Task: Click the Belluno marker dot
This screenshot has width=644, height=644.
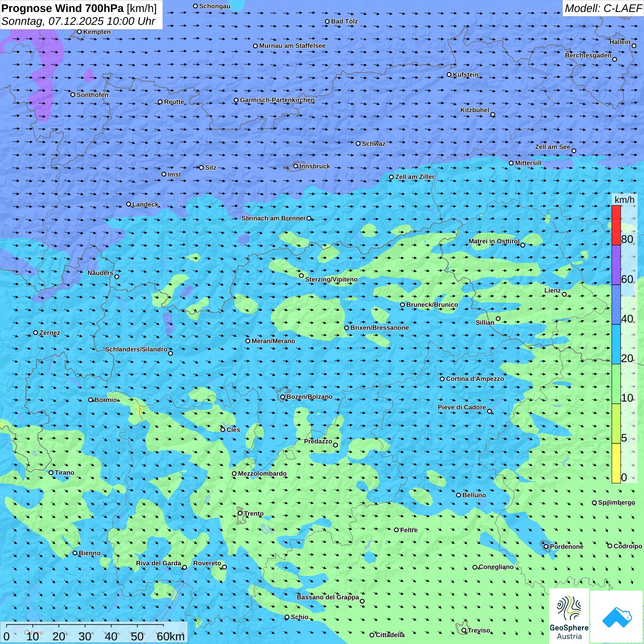Action: click(x=459, y=495)
